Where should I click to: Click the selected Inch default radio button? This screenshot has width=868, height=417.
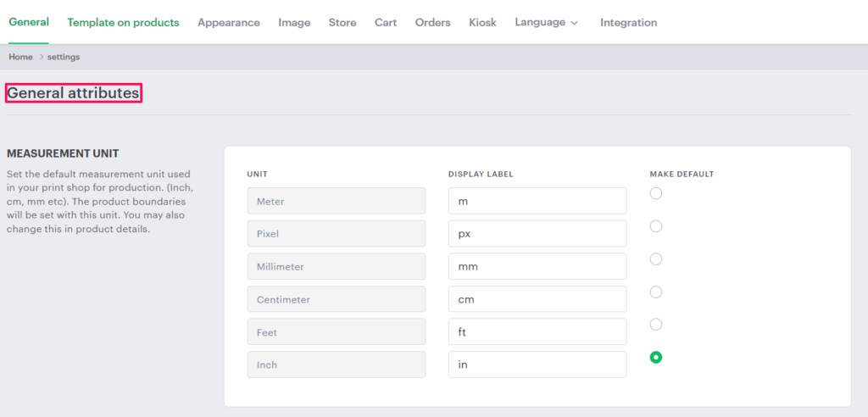pyautogui.click(x=656, y=358)
